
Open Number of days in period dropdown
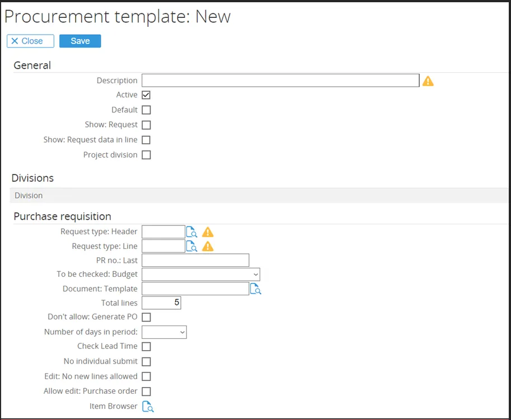pyautogui.click(x=164, y=332)
